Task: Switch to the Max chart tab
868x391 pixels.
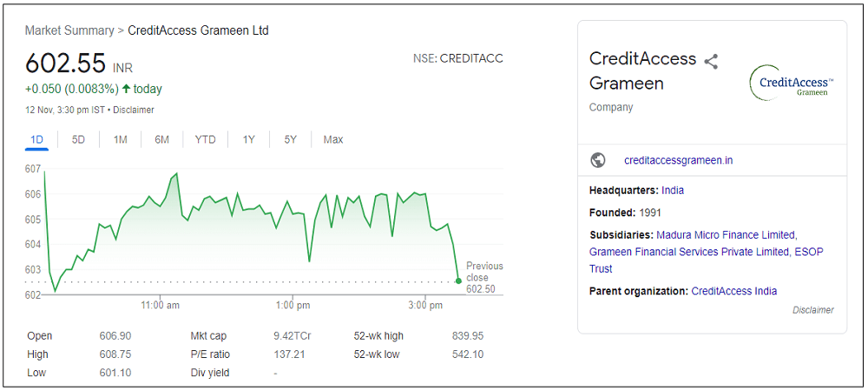Action: [x=333, y=140]
